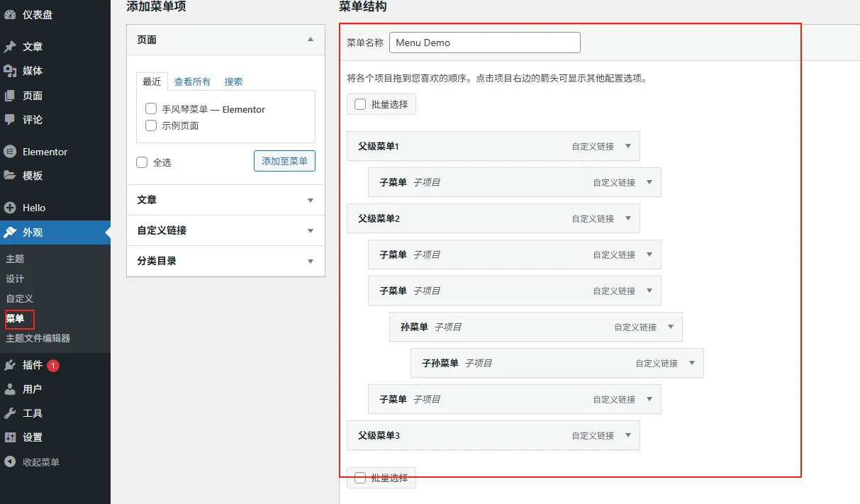The width and height of the screenshot is (860, 504).
Task: Click 收起菜单 to collapse the sidebar
Action: click(x=41, y=462)
